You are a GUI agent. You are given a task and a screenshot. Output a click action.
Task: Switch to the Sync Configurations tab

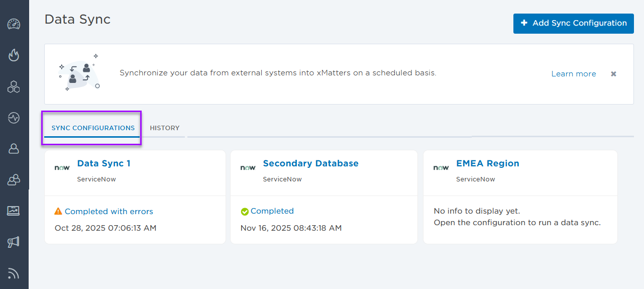(93, 128)
